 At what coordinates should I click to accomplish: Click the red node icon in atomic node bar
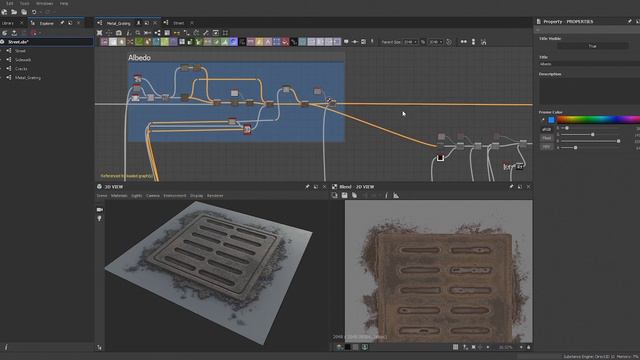coord(285,42)
